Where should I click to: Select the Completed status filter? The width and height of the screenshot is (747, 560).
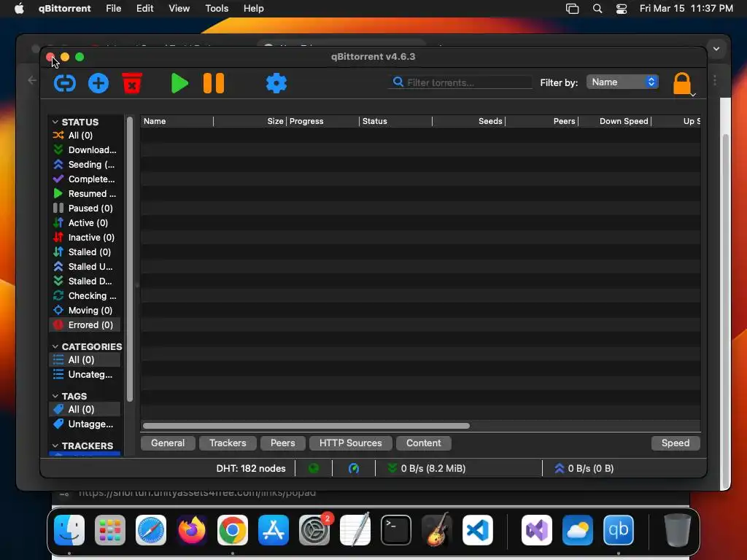click(x=85, y=179)
